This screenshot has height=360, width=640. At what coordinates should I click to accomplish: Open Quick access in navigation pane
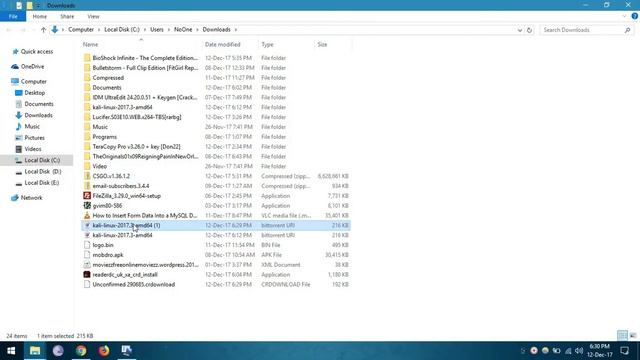pyautogui.click(x=37, y=51)
